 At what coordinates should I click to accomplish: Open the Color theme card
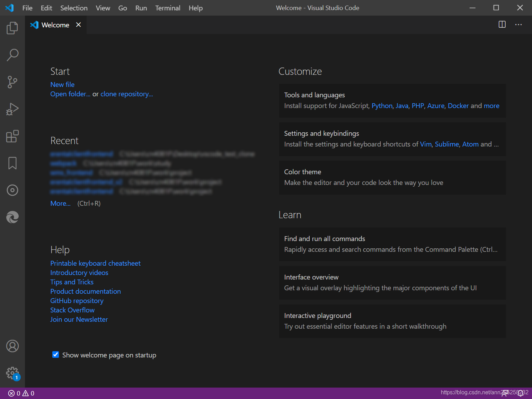[x=392, y=177]
